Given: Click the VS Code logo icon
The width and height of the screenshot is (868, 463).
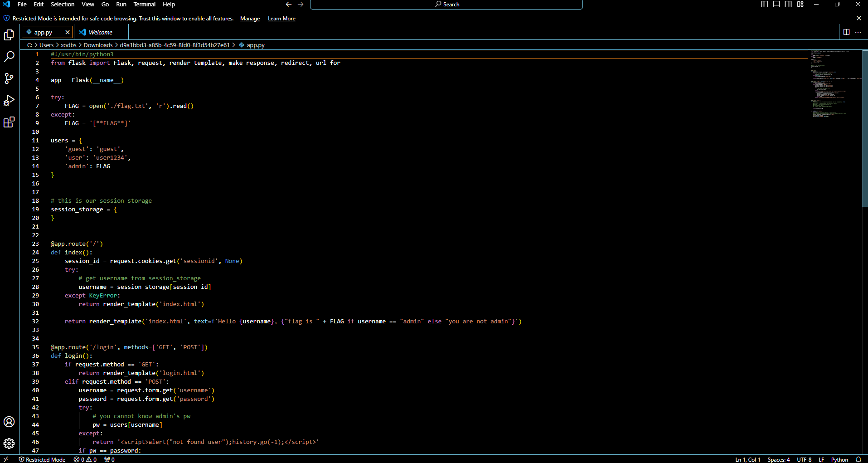Looking at the screenshot, I should click(x=6, y=4).
